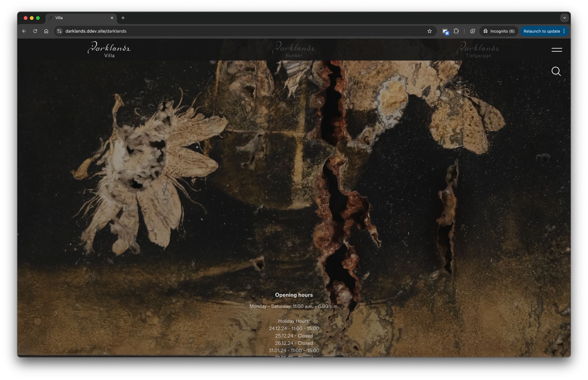588x380 pixels.
Task: Open the Extensions puzzle icon
Action: coord(456,31)
